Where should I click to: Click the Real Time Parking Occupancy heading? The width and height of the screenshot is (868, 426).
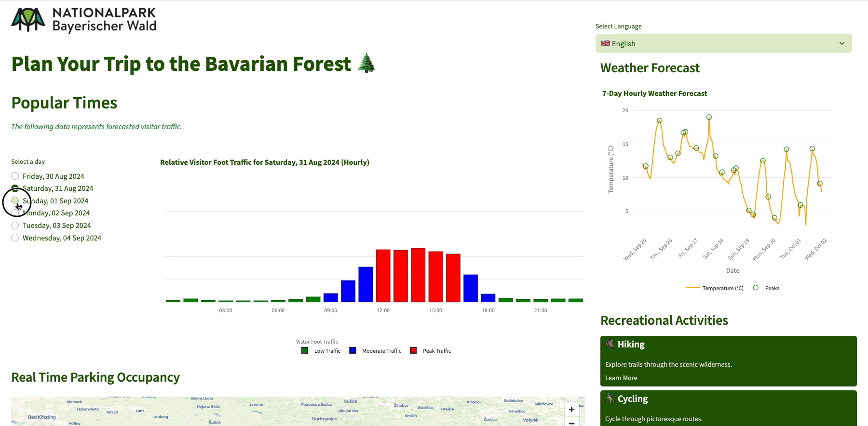[x=95, y=377]
